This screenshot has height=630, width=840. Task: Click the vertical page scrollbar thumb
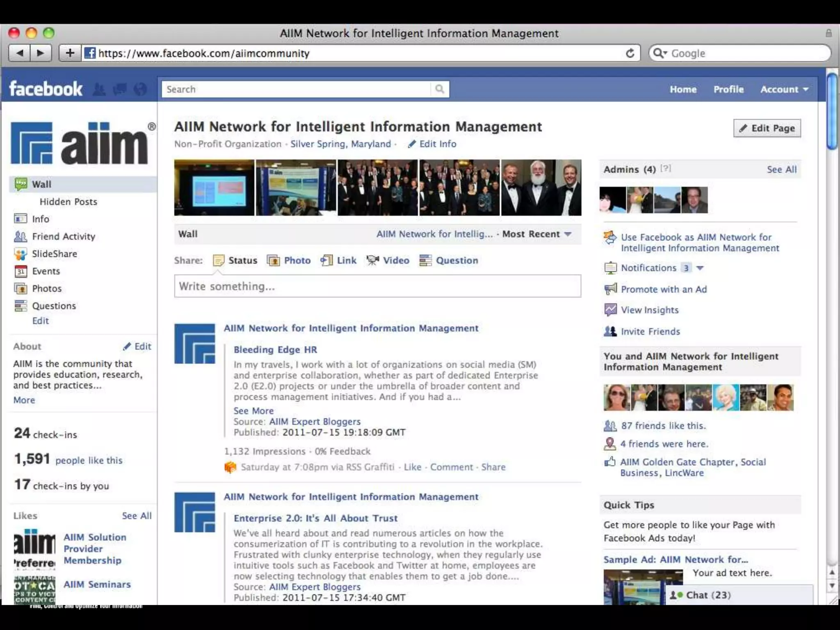(x=832, y=111)
